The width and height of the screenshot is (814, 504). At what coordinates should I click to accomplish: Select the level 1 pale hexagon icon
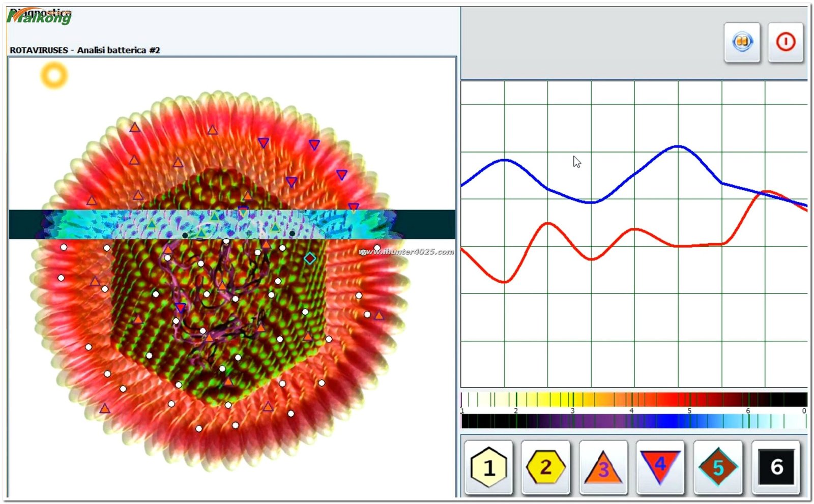pos(488,467)
